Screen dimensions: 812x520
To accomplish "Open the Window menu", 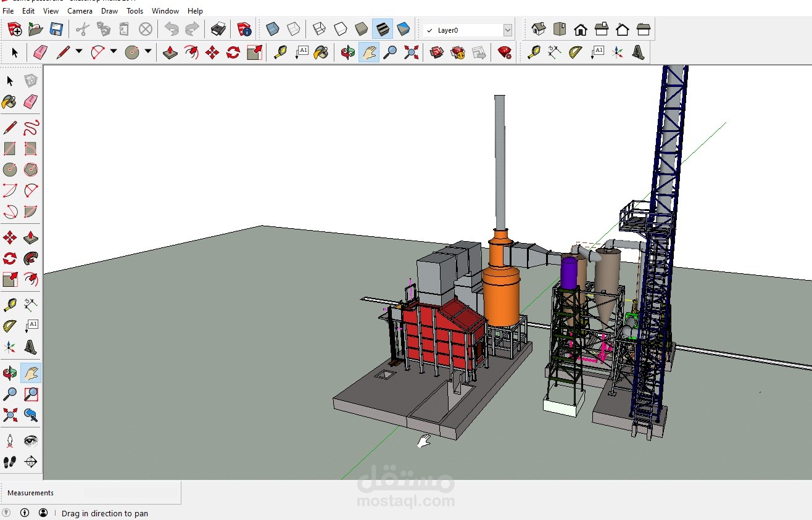I will click(x=165, y=11).
